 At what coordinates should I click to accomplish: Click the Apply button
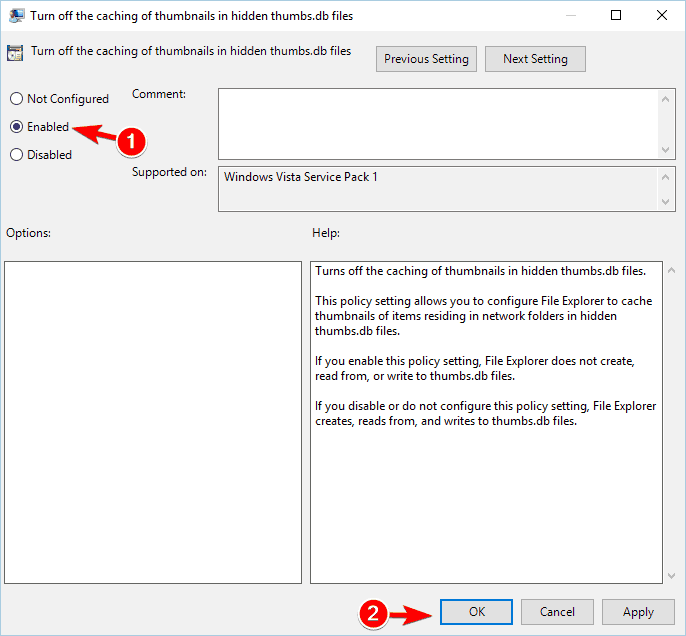(638, 612)
